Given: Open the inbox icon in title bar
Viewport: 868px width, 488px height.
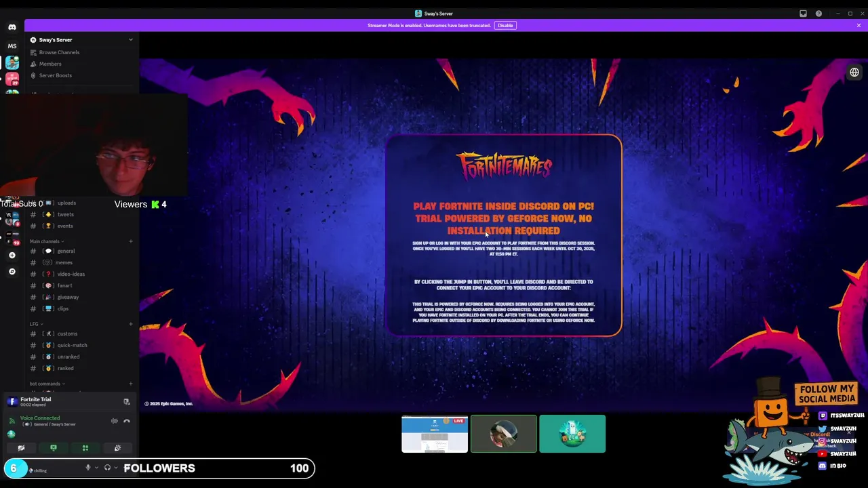Looking at the screenshot, I should tap(803, 14).
